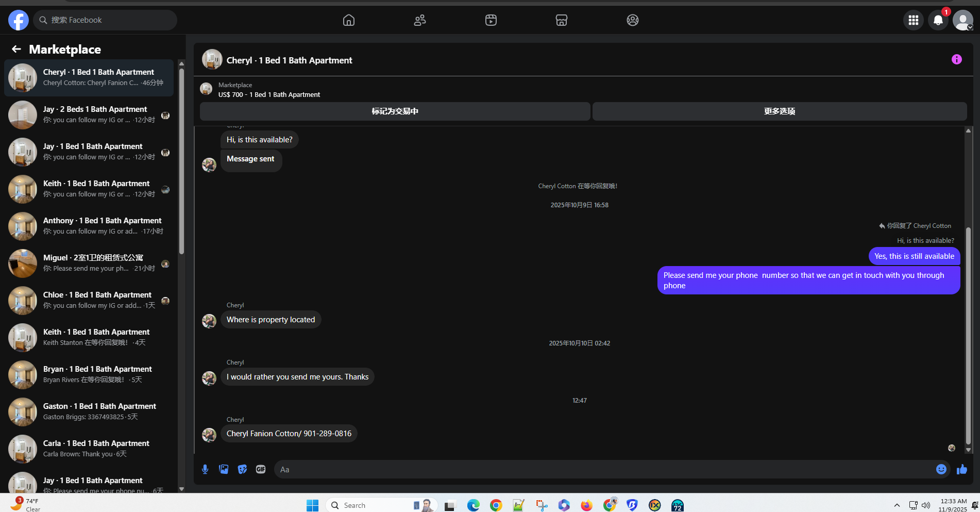Open Jay 2 Beds 1 Bath conversation

click(89, 114)
